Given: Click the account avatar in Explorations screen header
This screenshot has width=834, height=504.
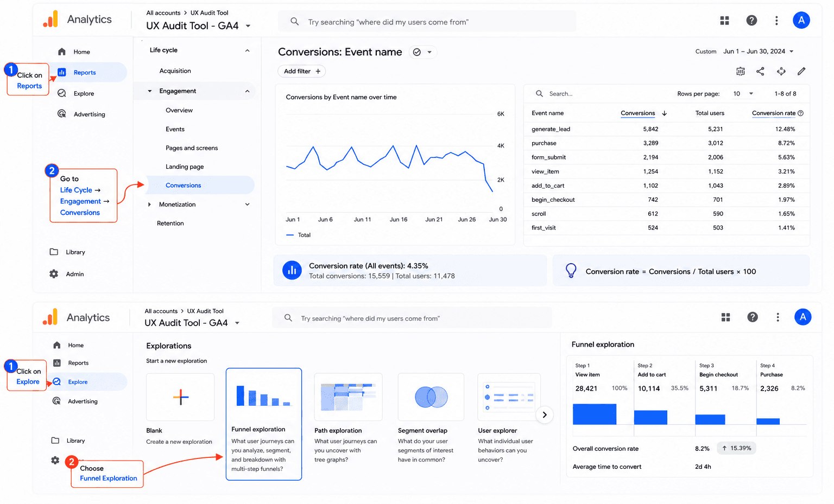Looking at the screenshot, I should pos(803,317).
